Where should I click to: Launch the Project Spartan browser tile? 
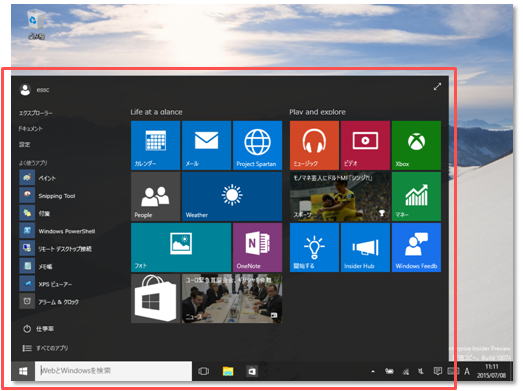[x=257, y=145]
